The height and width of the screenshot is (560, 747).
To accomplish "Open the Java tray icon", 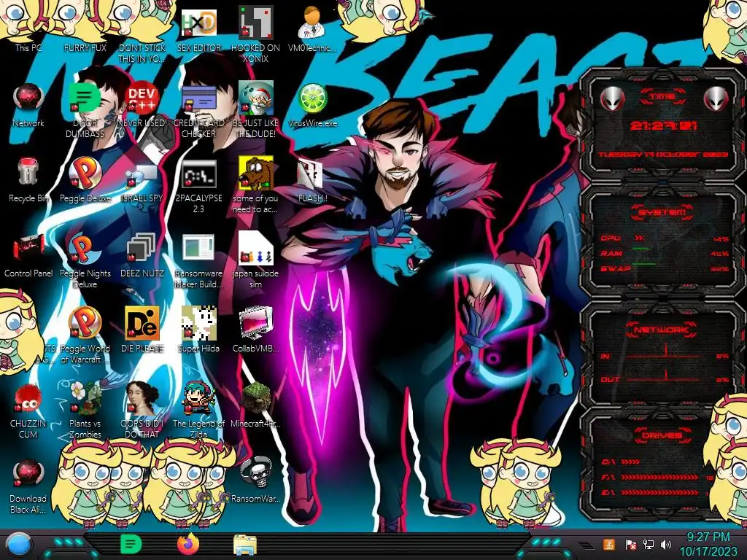I will 609,545.
